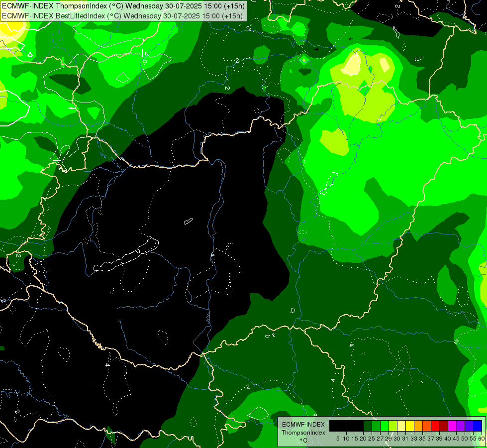This screenshot has height=448, width=487.
Task: Click legend scale value 25
Action: click(x=372, y=439)
